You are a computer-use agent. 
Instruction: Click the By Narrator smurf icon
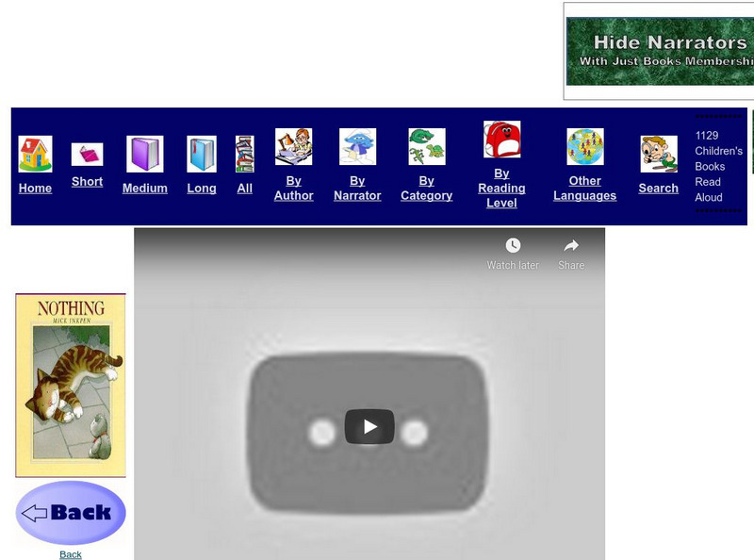point(357,147)
